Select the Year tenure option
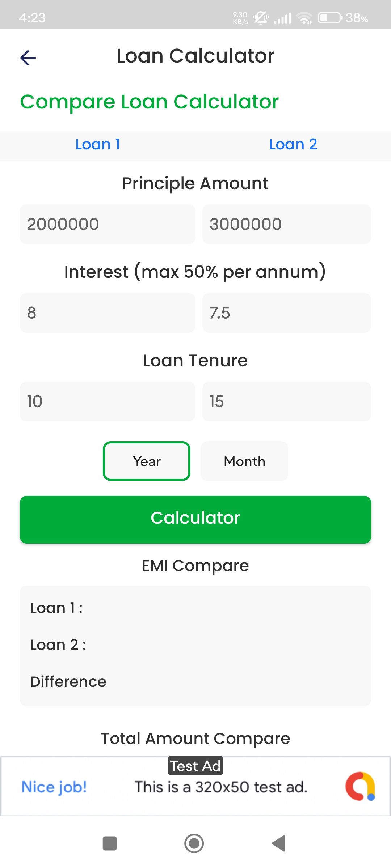Screen dimensions: 391x868 click(147, 461)
